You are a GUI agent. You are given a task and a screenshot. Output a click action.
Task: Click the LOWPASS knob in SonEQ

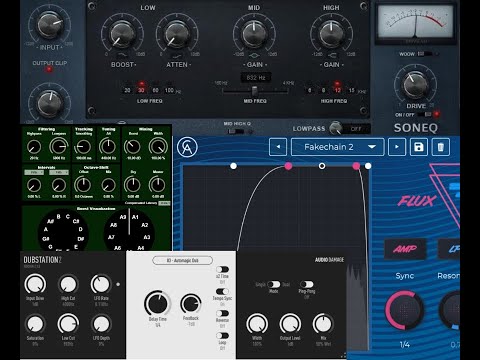pos(336,128)
